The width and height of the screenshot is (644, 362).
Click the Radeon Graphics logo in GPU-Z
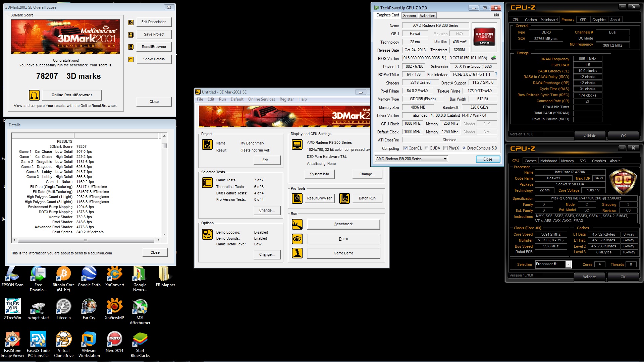point(484,37)
